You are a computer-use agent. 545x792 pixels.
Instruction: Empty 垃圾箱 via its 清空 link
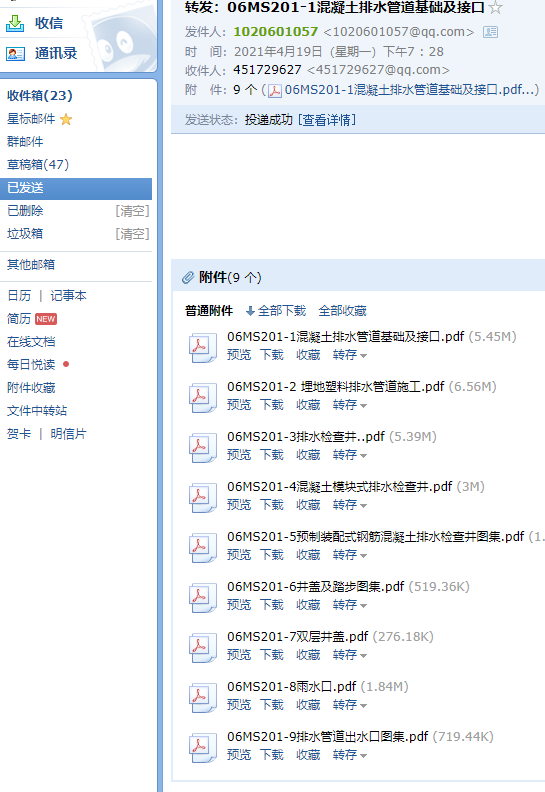pos(132,234)
